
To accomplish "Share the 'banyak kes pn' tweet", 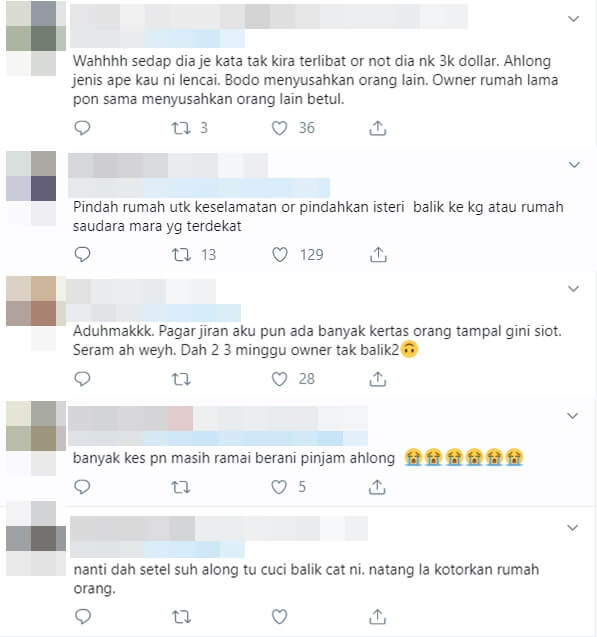I will [x=377, y=487].
